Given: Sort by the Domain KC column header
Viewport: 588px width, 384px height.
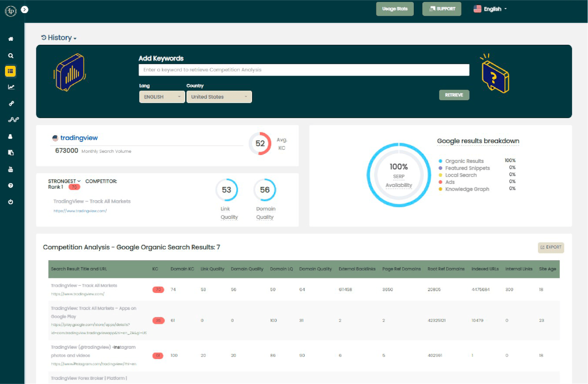Looking at the screenshot, I should click(x=182, y=269).
